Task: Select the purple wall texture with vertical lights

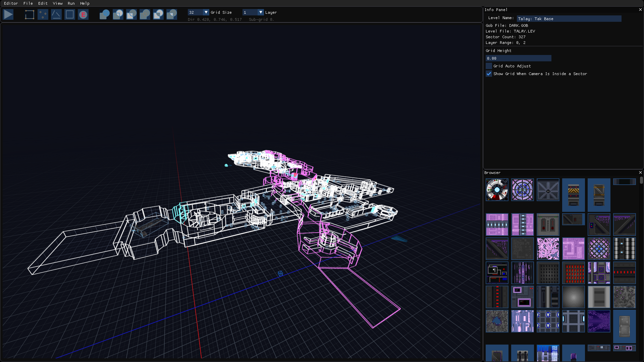Action: point(523,225)
